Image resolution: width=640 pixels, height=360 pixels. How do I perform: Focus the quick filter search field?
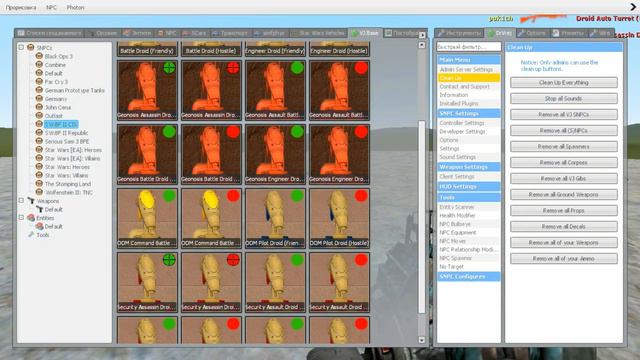[469, 47]
